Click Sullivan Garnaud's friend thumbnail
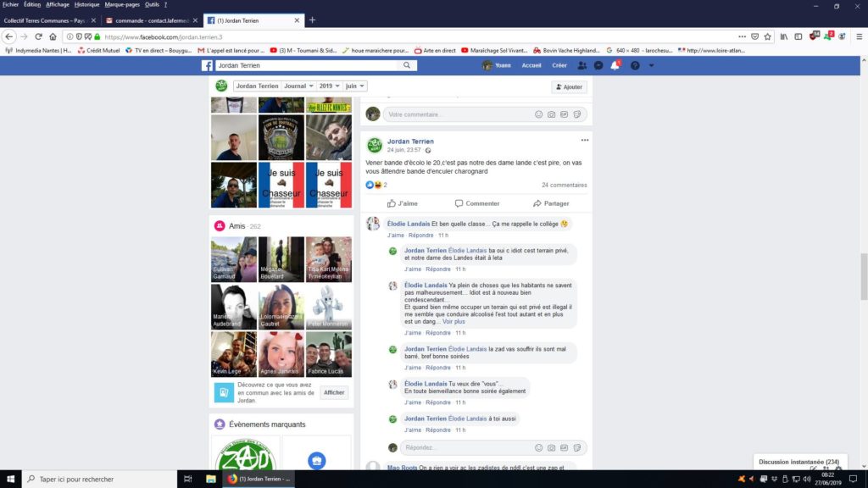The image size is (868, 488). point(233,259)
